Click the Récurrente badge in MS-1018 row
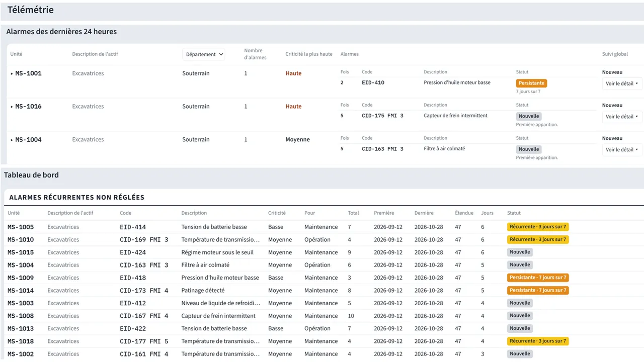Screen dimensions: 644x362 click(x=538, y=341)
